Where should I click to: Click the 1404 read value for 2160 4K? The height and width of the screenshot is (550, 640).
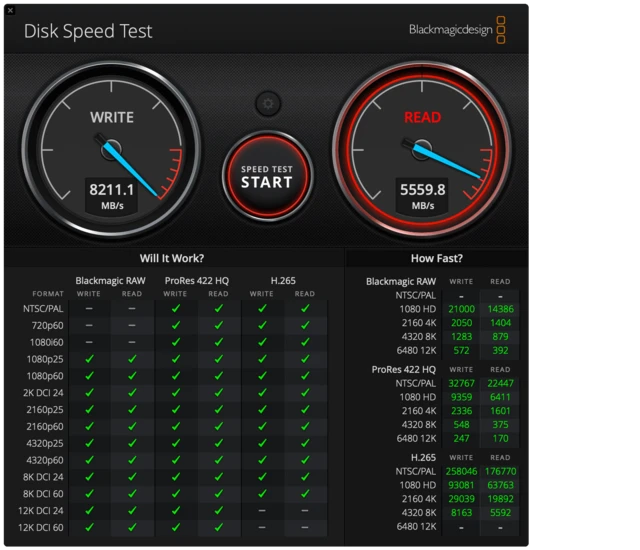(x=500, y=323)
